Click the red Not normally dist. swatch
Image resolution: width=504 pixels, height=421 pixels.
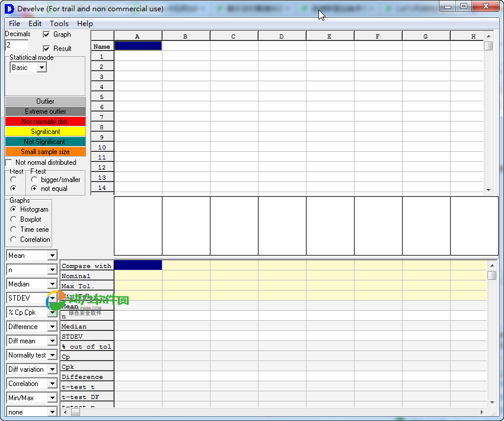(45, 122)
